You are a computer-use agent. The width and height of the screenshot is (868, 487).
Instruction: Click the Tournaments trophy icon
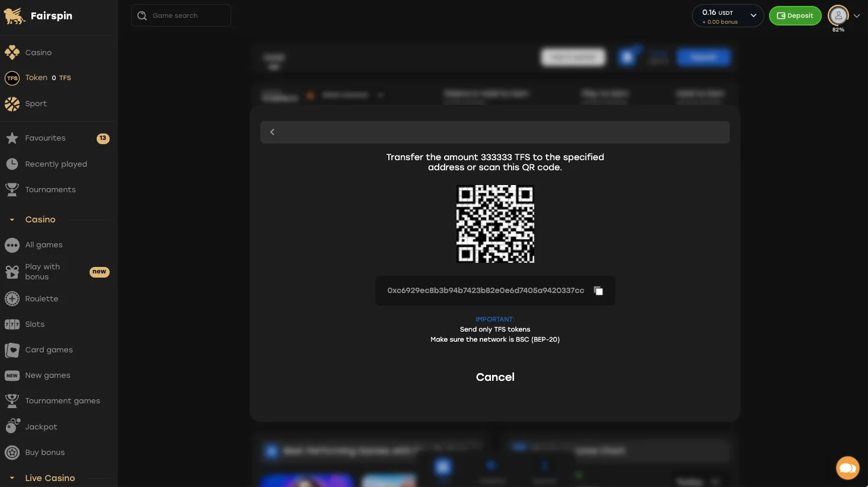[x=12, y=190]
